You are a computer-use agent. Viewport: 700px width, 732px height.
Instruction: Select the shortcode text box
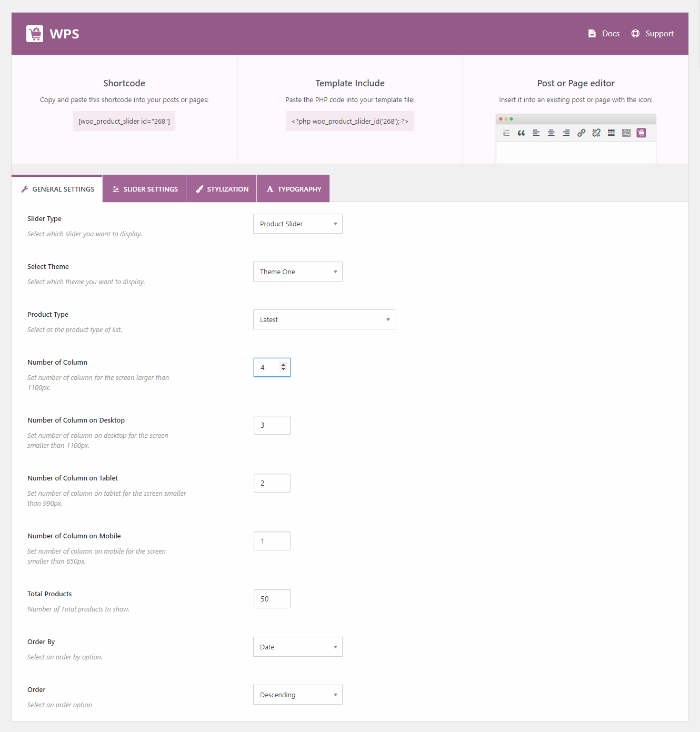(124, 122)
